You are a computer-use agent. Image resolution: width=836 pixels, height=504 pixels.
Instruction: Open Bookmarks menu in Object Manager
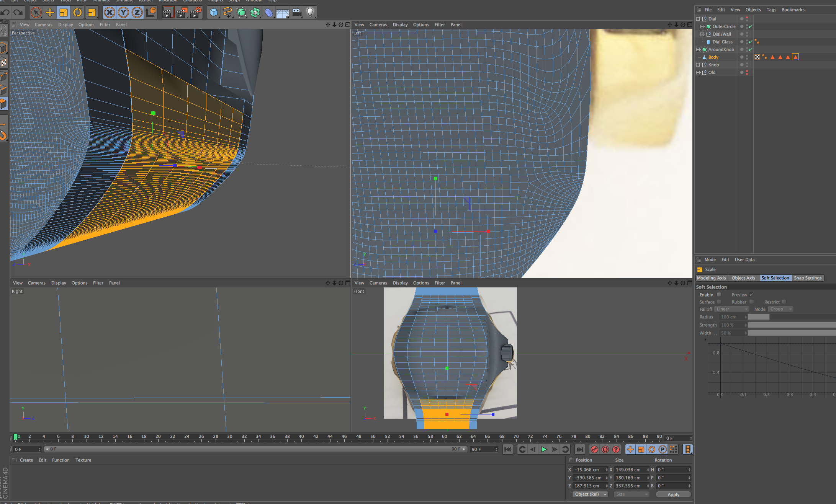point(793,10)
